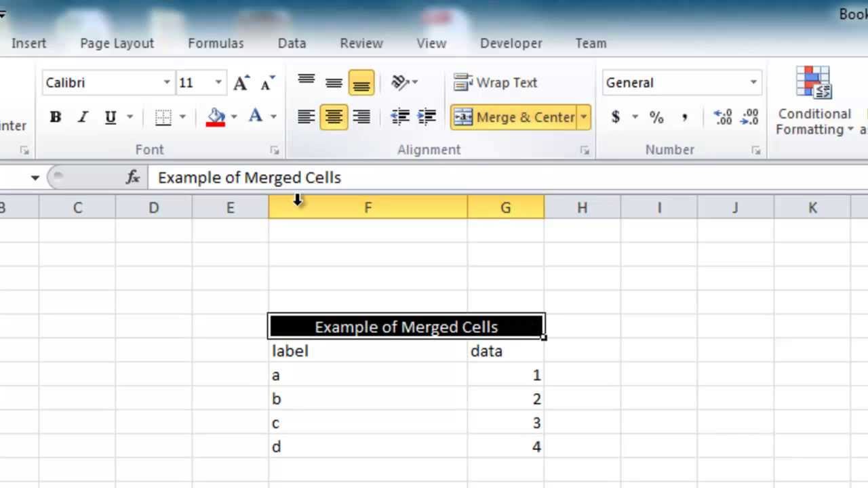
Task: Click the cell containing value 4
Action: 506,447
